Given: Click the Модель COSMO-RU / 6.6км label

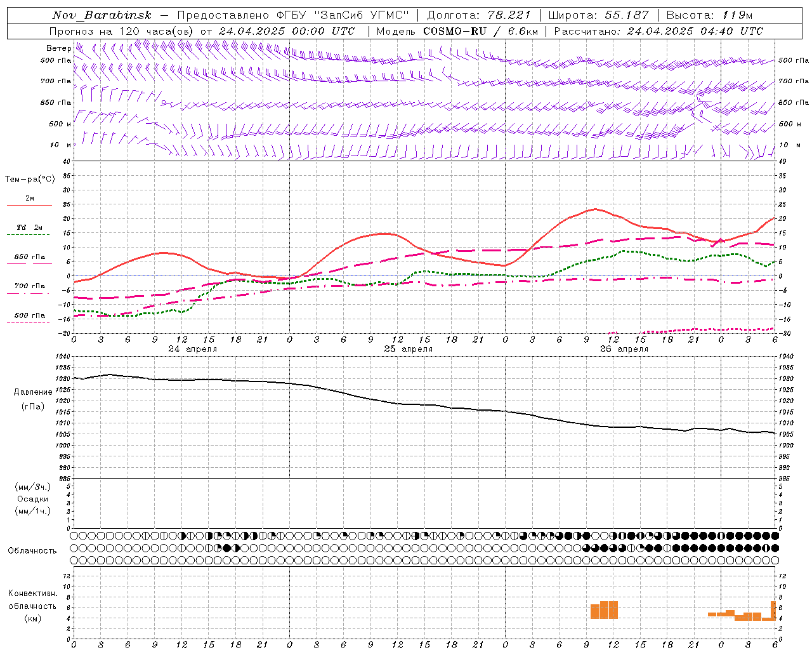Looking at the screenshot, I should [x=457, y=31].
